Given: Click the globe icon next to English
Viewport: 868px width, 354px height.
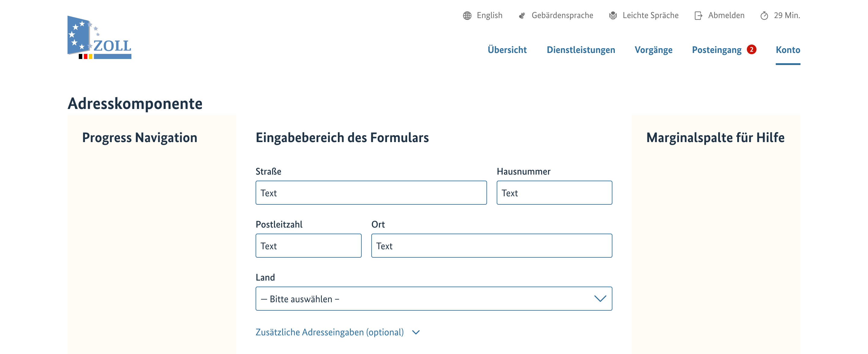Looking at the screenshot, I should [x=467, y=15].
